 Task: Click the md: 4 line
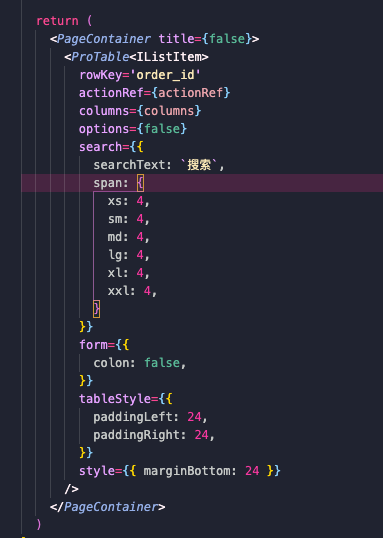[x=129, y=237]
